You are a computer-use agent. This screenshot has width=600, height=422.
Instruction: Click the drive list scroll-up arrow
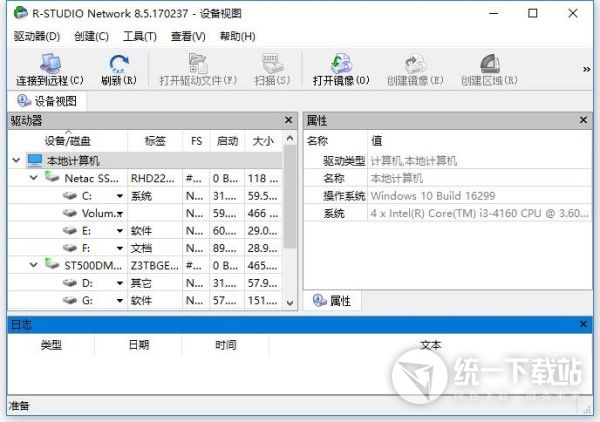click(290, 138)
